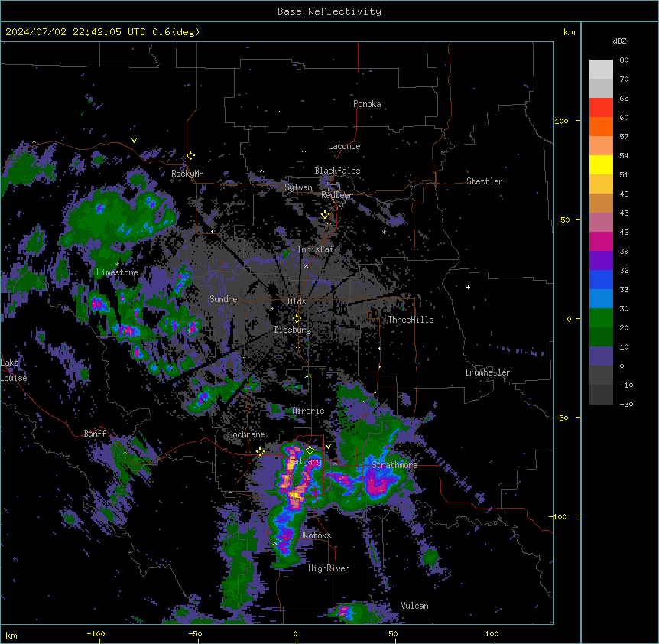This screenshot has width=659, height=644.
Task: Click the Vulcan city label
Action: click(414, 606)
